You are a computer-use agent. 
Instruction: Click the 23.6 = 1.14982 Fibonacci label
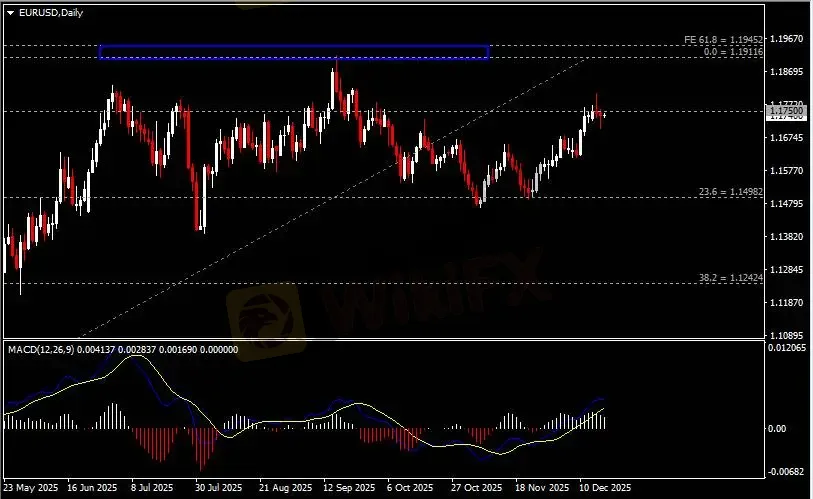pyautogui.click(x=731, y=192)
